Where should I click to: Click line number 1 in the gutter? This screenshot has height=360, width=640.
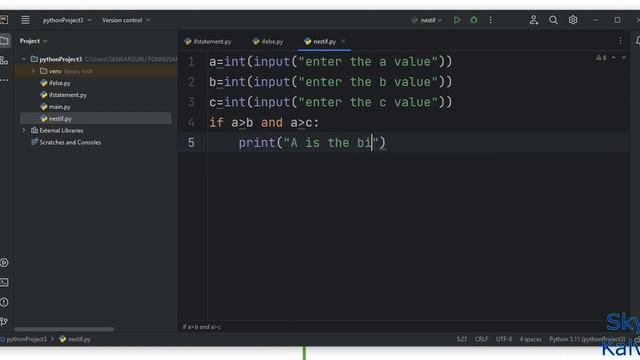[191, 62]
